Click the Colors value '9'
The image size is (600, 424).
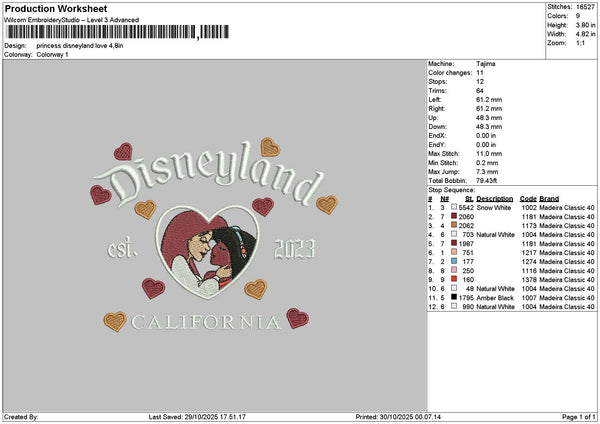(578, 16)
